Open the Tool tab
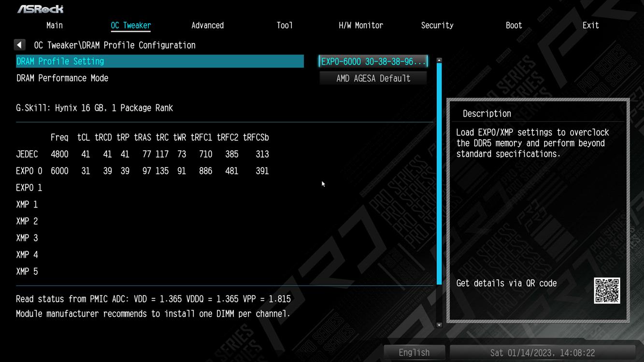 pyautogui.click(x=285, y=26)
